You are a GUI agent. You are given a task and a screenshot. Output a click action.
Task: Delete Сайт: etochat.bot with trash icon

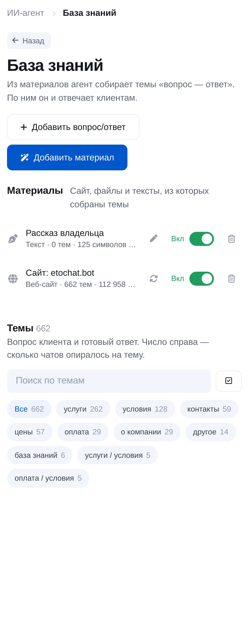click(231, 278)
